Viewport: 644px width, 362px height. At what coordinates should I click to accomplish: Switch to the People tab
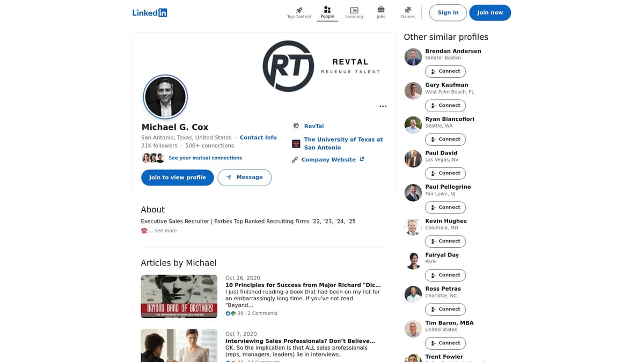[327, 11]
